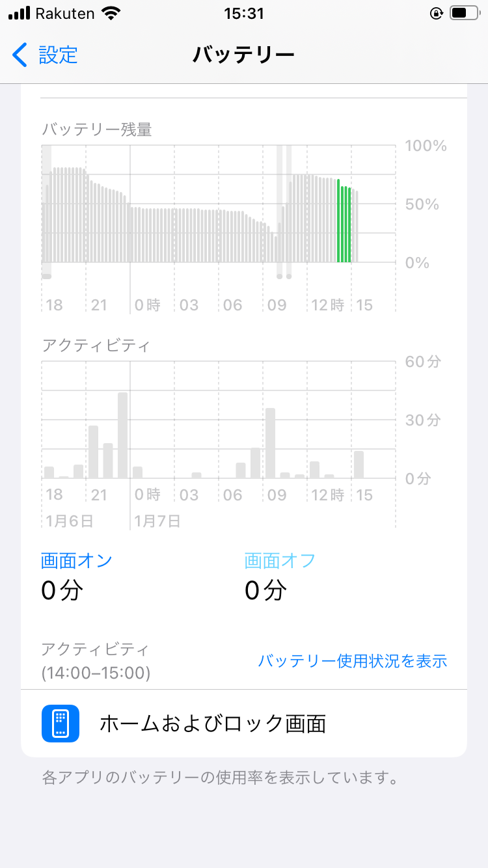The image size is (488, 868).
Task: Tap バッテリー使用状況を表示 link
Action: pyautogui.click(x=352, y=661)
